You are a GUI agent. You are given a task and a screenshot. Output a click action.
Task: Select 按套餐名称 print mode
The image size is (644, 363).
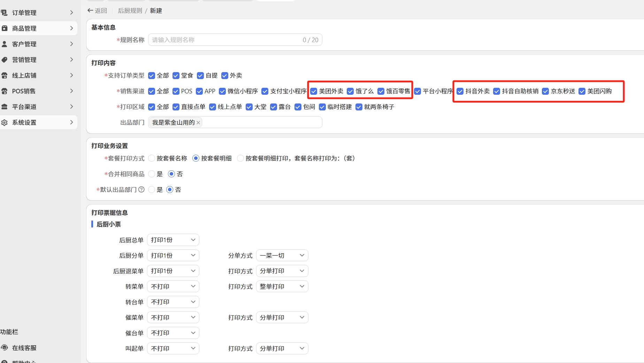tap(152, 158)
